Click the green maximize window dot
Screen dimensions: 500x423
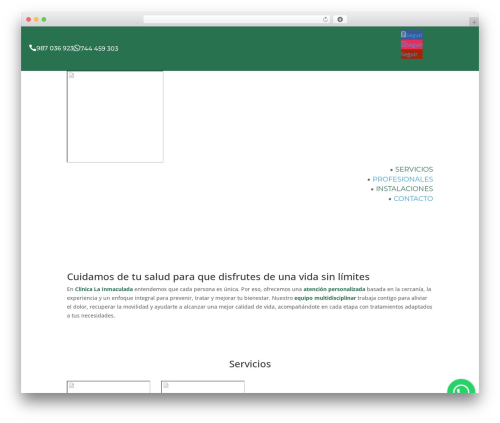click(x=44, y=19)
